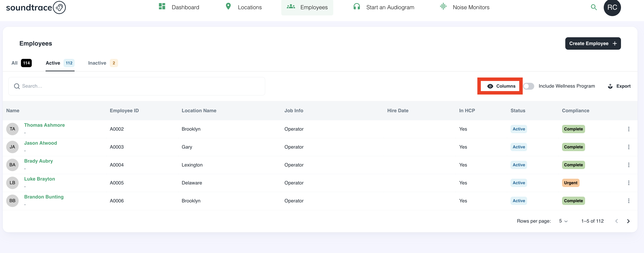Viewport: 644px width, 253px height.
Task: Switch to the All employees tab
Action: point(21,63)
